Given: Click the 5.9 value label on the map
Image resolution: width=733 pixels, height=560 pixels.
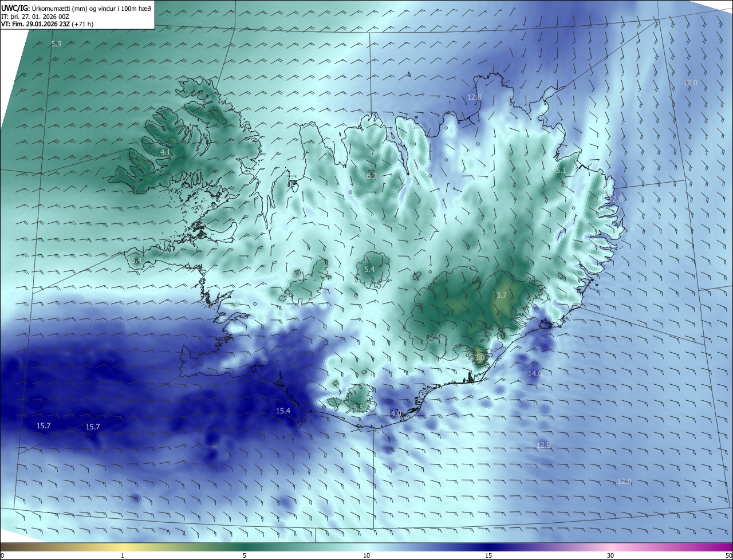Looking at the screenshot, I should click(x=56, y=44).
